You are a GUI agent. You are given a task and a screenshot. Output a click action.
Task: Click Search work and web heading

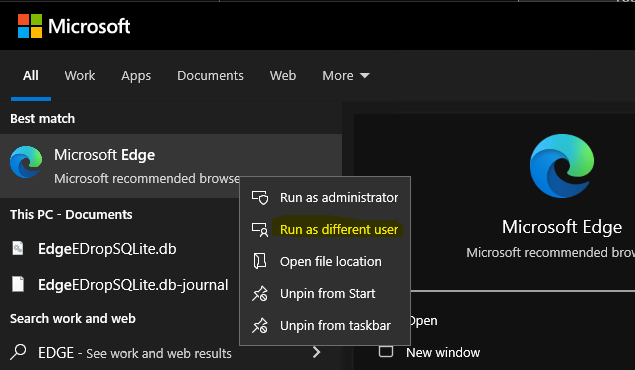click(72, 319)
